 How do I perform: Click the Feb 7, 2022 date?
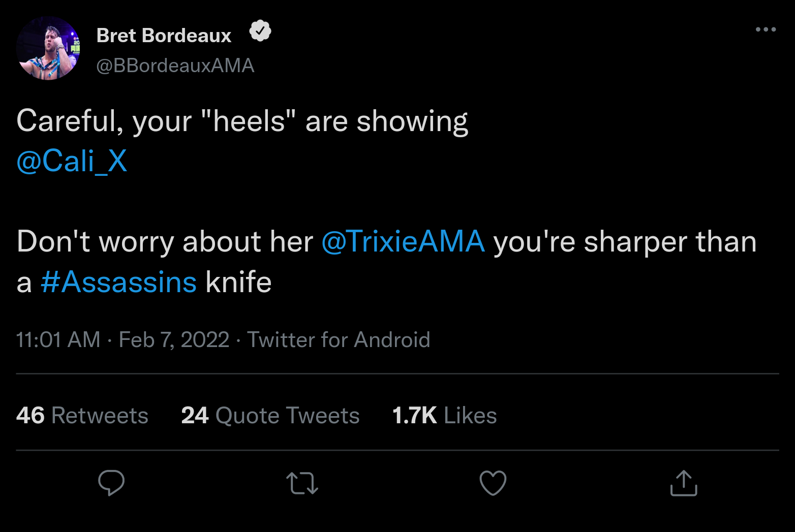click(174, 339)
